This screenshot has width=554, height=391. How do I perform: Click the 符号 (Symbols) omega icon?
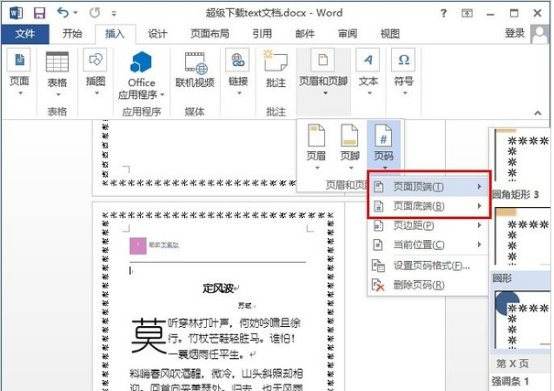403,60
